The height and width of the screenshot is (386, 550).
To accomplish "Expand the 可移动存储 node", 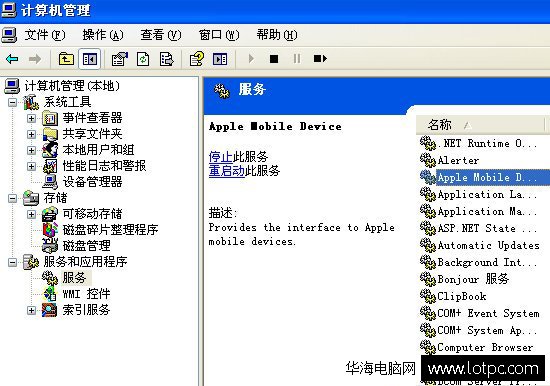I will click(x=31, y=214).
